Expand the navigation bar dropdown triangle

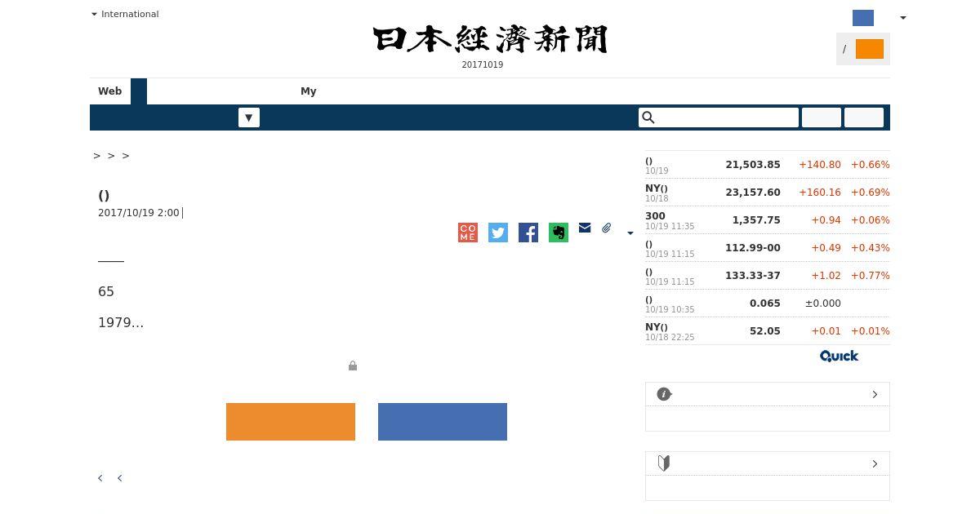tap(249, 117)
